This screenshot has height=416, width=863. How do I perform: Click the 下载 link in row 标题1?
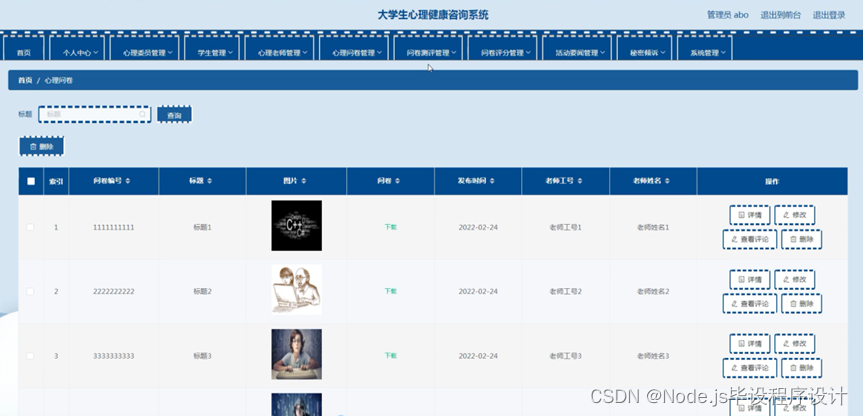point(390,227)
